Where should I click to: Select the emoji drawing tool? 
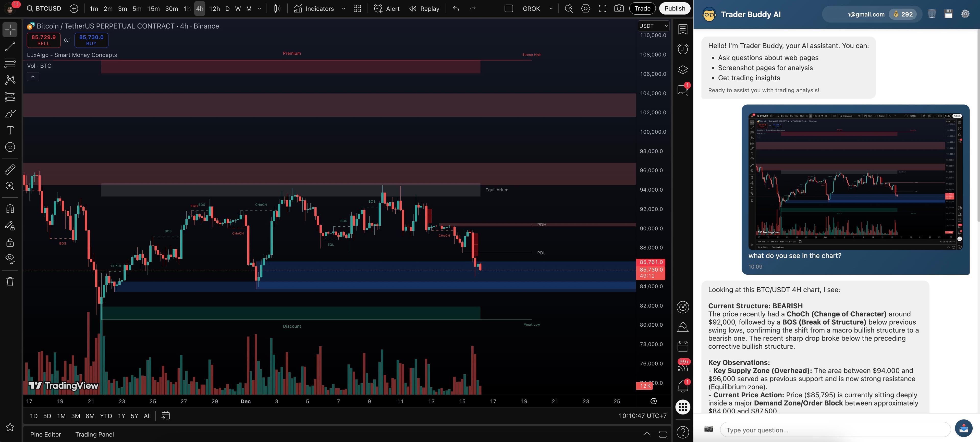tap(10, 147)
